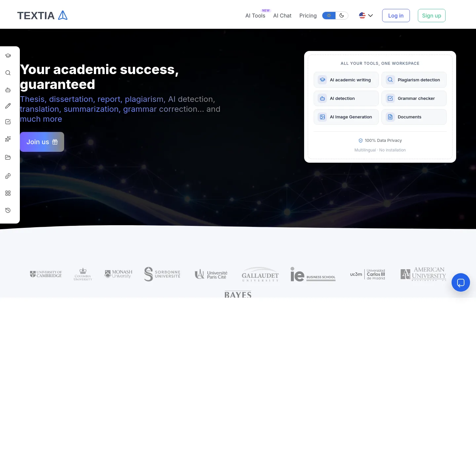Click the American University logo

(x=423, y=274)
